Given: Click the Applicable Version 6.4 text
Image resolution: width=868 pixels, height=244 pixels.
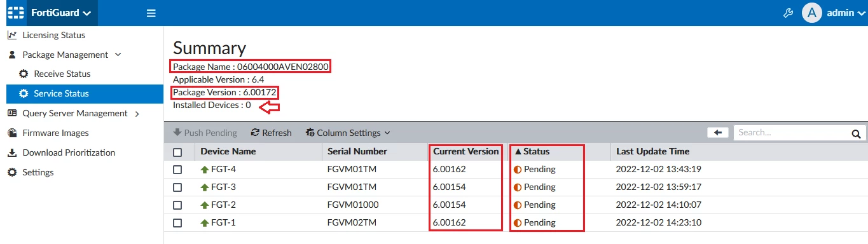Looking at the screenshot, I should (x=218, y=79).
